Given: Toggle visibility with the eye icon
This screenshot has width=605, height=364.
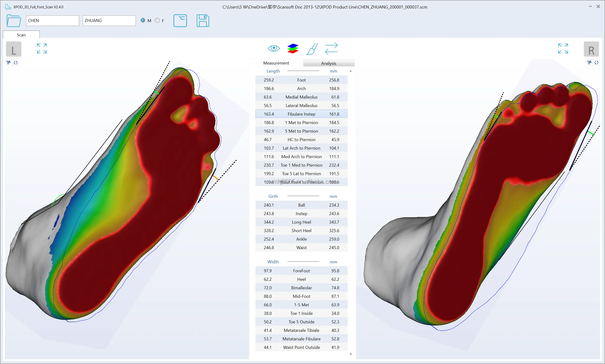Looking at the screenshot, I should pos(274,48).
